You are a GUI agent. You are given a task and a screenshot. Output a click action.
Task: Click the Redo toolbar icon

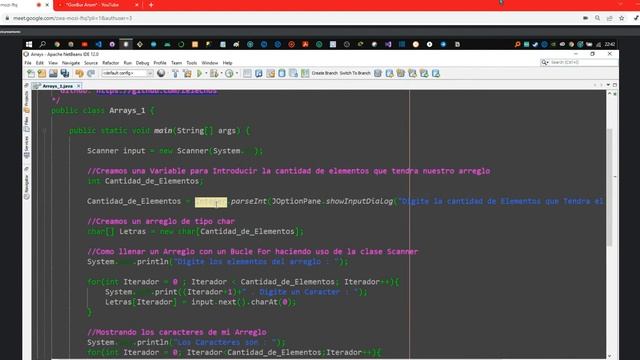91,73
